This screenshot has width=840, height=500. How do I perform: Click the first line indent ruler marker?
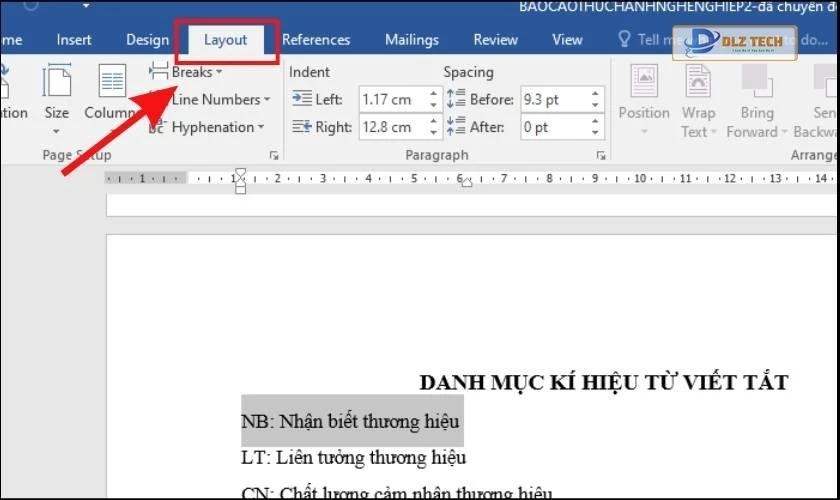[239, 173]
